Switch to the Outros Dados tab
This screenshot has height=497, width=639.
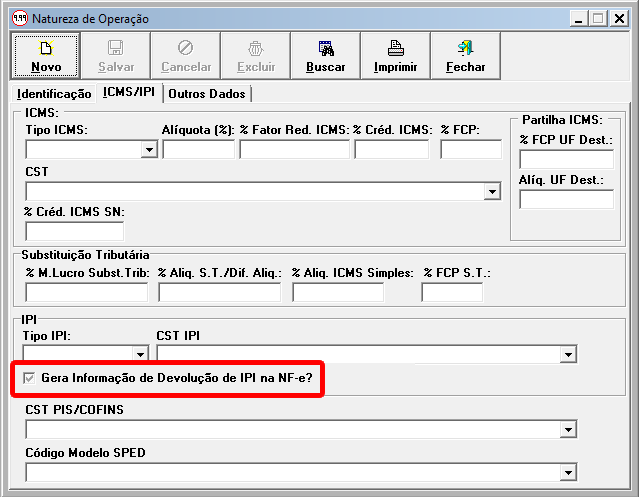point(207,94)
